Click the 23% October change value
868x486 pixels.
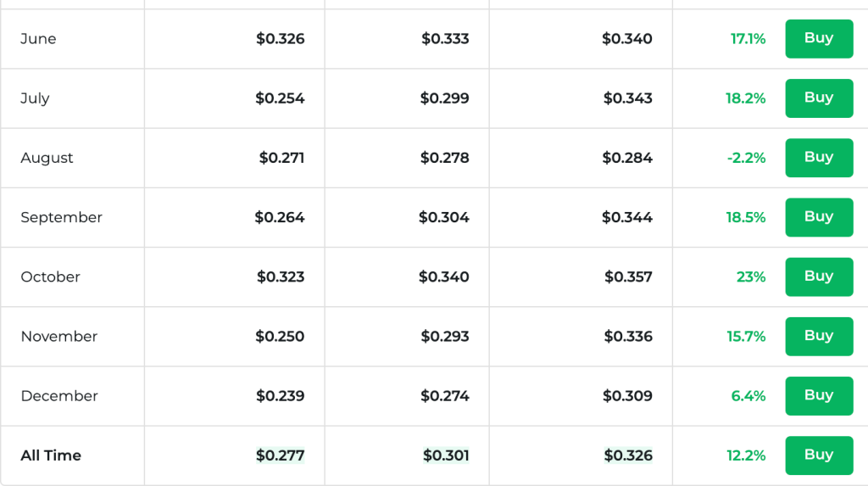coord(751,277)
